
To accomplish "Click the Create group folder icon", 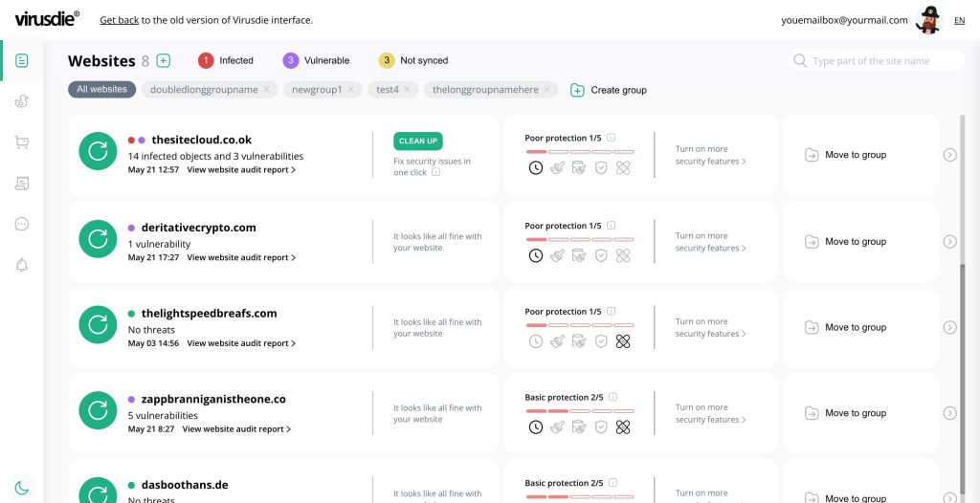I will pyautogui.click(x=577, y=90).
